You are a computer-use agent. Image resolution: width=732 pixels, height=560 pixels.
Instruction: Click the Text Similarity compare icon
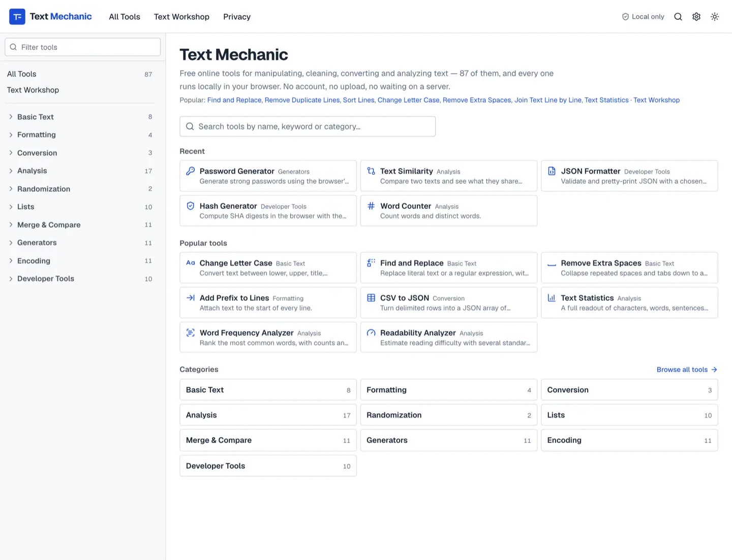coord(371,171)
